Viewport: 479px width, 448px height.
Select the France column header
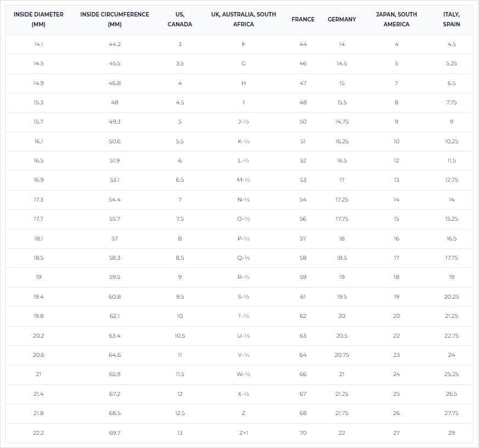click(x=303, y=19)
